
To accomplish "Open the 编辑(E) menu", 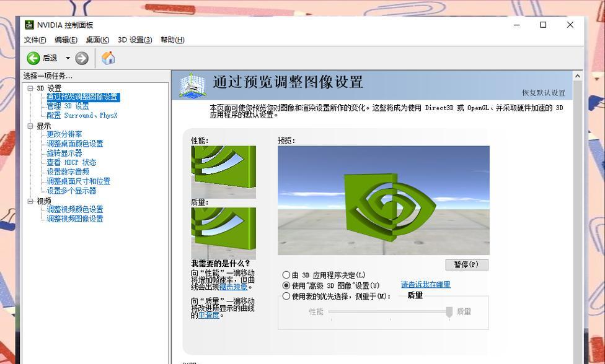I will (66, 40).
